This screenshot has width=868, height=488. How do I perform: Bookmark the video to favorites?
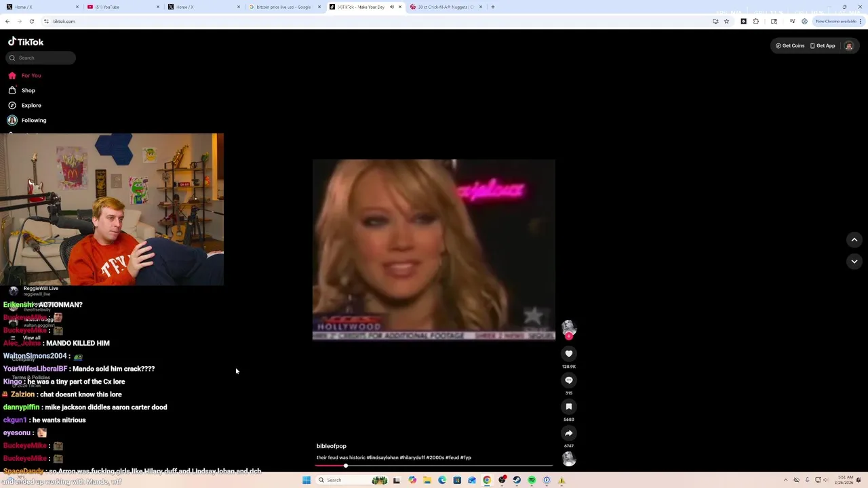(569, 406)
